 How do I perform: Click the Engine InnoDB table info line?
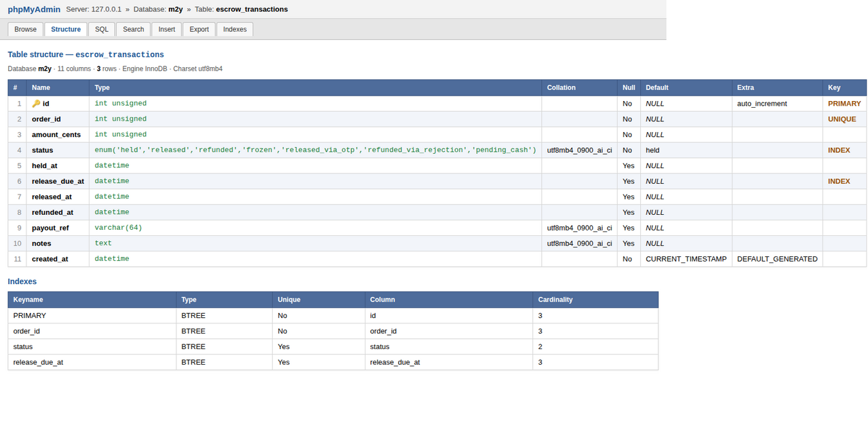click(144, 69)
